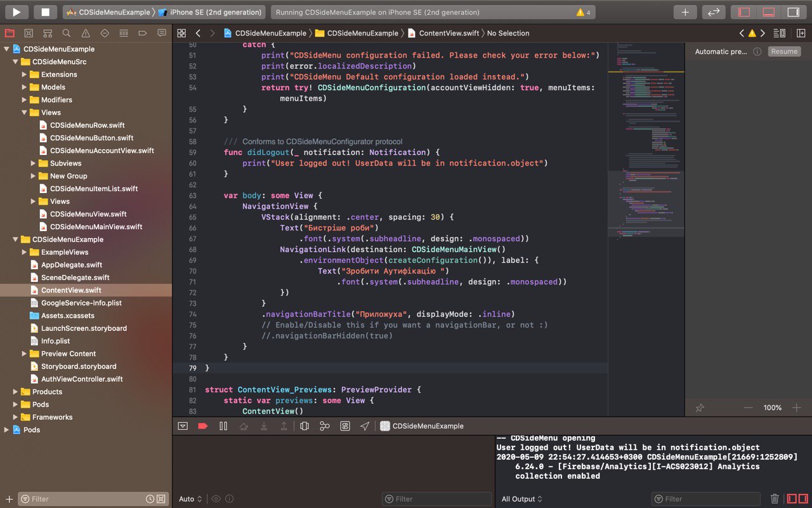Expand the Extensions folder

click(x=24, y=74)
